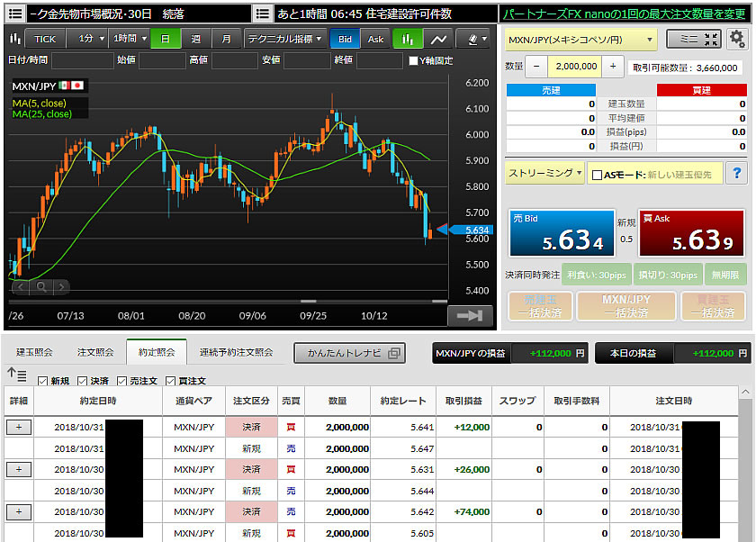Toggle 利食い 30pips setting
The height and width of the screenshot is (542, 756).
pos(597,275)
